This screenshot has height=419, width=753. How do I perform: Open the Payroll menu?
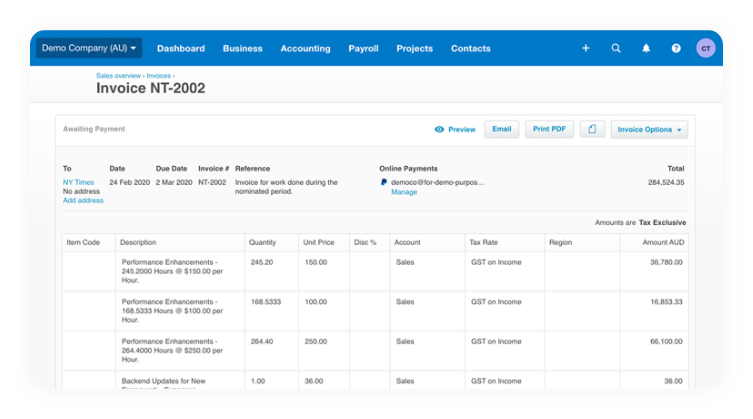tap(364, 49)
